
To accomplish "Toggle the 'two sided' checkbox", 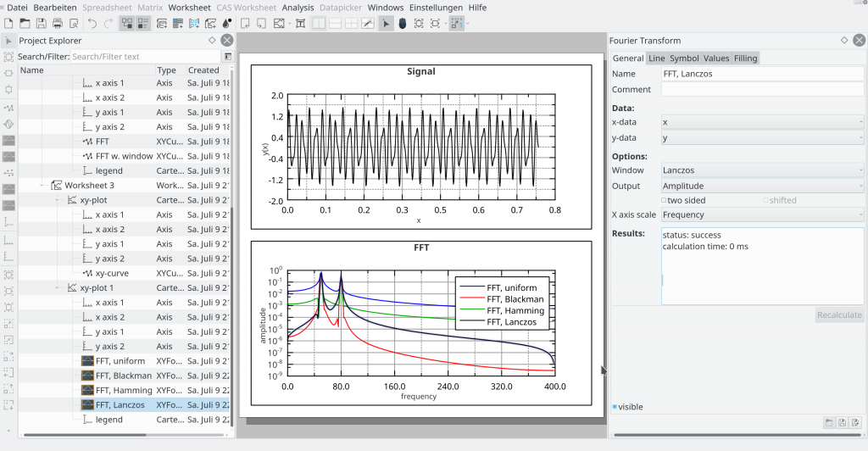I will (x=665, y=201).
